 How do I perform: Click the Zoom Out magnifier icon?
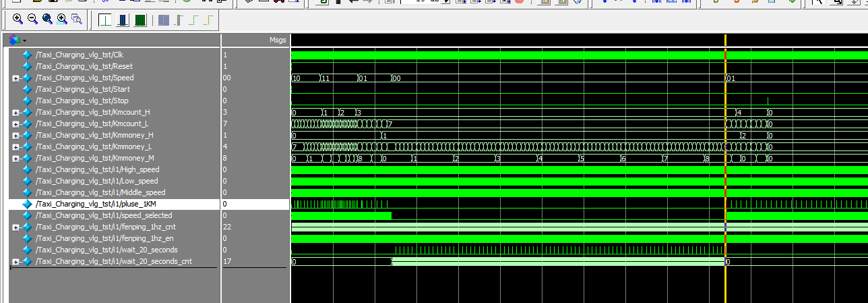click(x=32, y=20)
